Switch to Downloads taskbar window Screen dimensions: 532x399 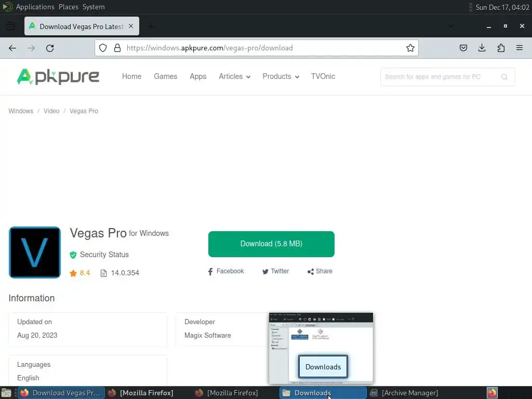[x=323, y=393]
